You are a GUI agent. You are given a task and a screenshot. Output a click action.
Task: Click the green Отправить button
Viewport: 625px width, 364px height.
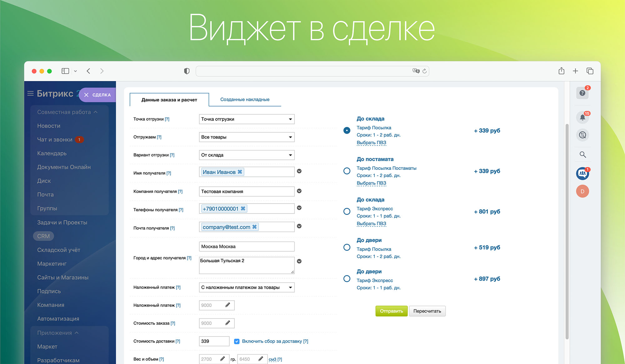pyautogui.click(x=391, y=311)
